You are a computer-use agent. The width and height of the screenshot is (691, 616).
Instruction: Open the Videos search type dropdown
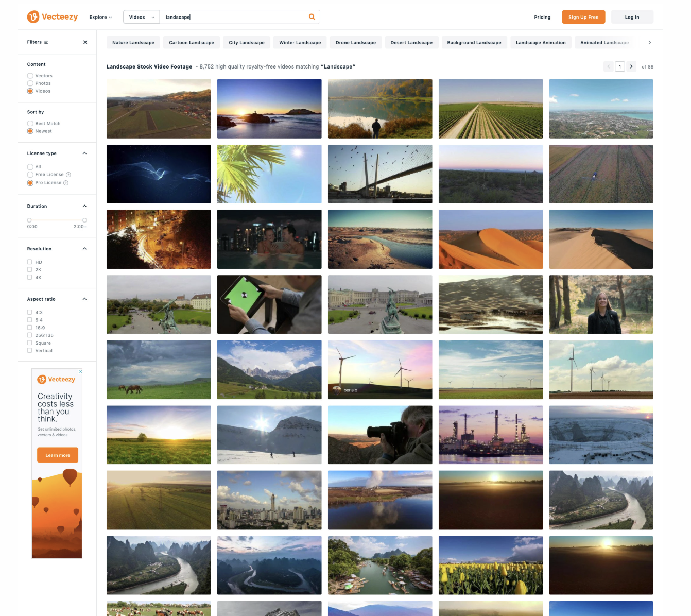[x=141, y=17]
